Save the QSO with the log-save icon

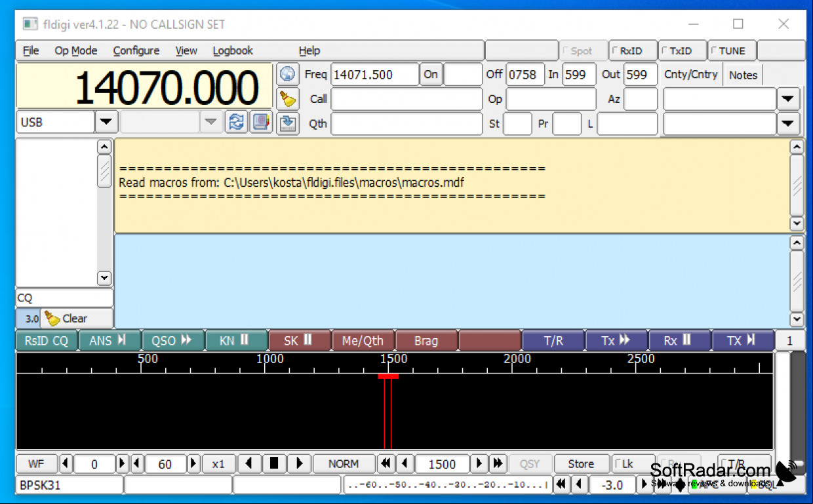tap(287, 123)
